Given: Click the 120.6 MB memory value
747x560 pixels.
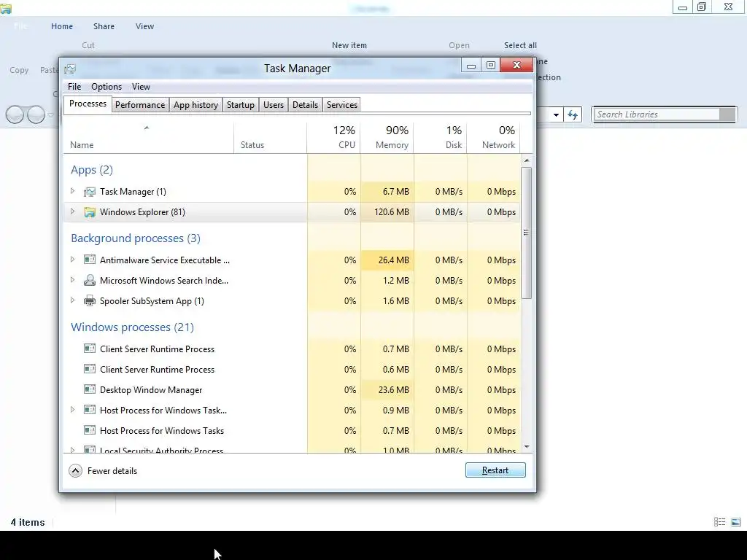Looking at the screenshot, I should [x=392, y=212].
